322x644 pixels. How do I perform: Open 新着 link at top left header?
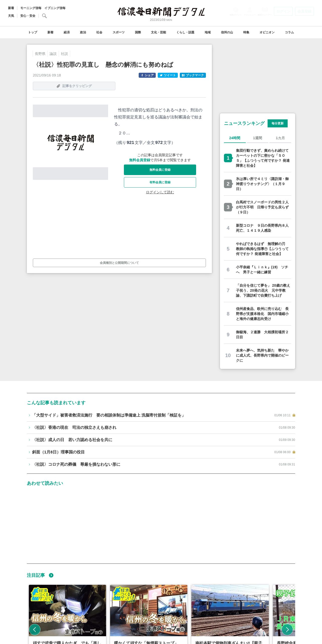(x=11, y=8)
